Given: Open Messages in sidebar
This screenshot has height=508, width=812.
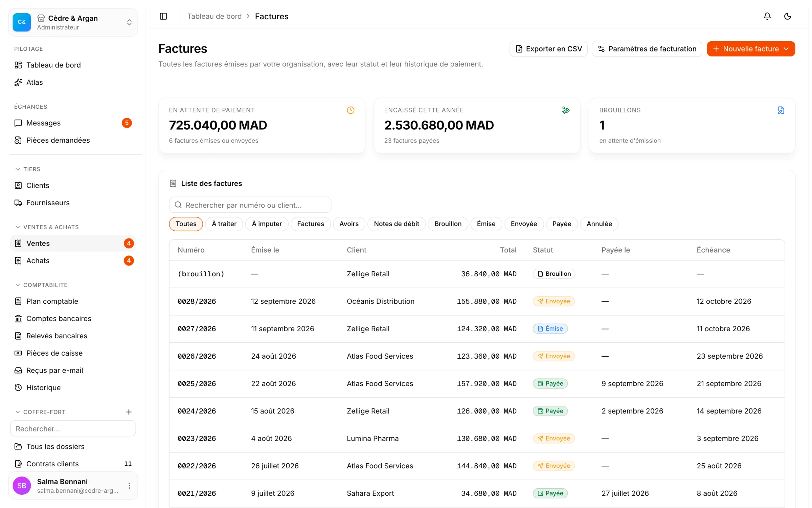Looking at the screenshot, I should pos(73,123).
